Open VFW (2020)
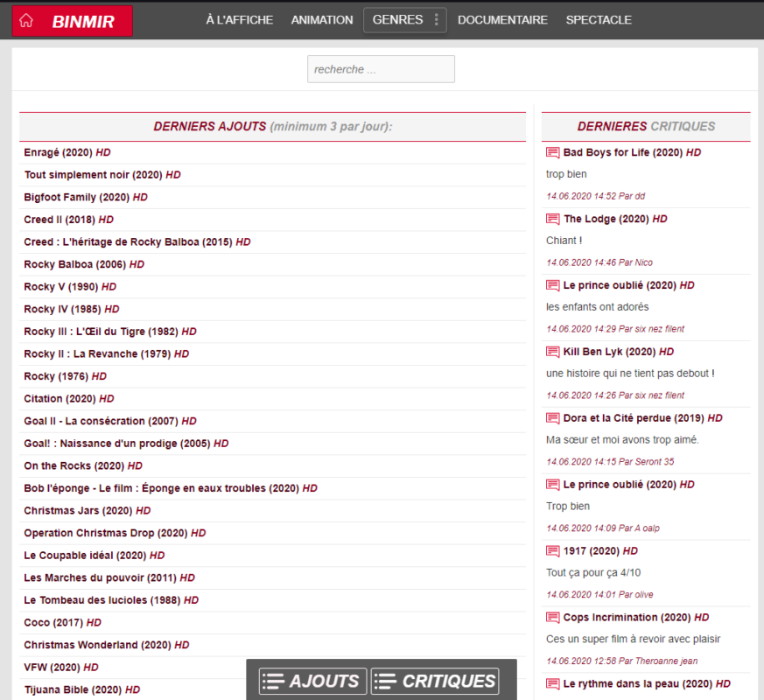The height and width of the screenshot is (700, 764). pyautogui.click(x=61, y=668)
